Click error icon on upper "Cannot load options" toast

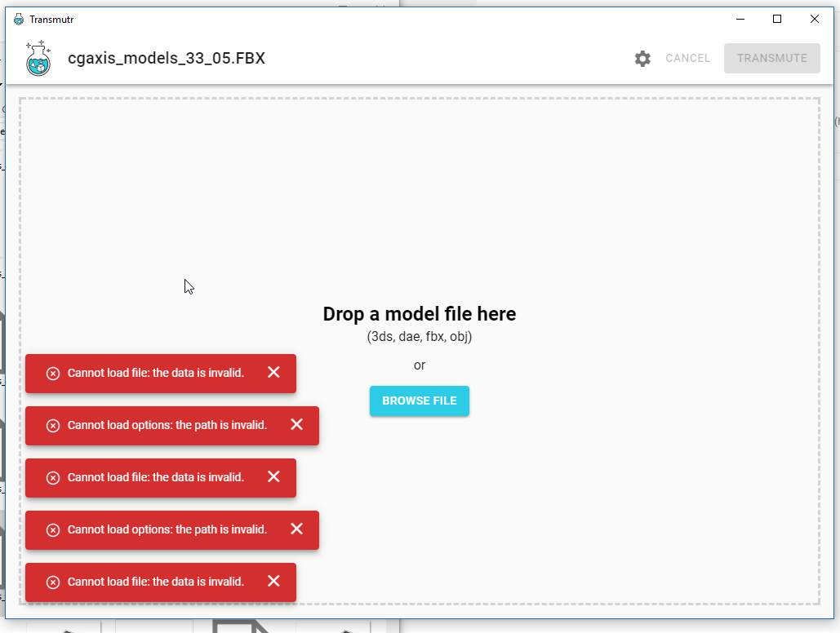[53, 426]
